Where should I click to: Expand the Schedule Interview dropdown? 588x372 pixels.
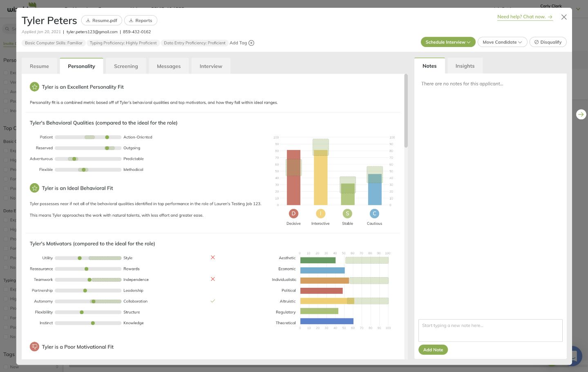[x=448, y=42]
